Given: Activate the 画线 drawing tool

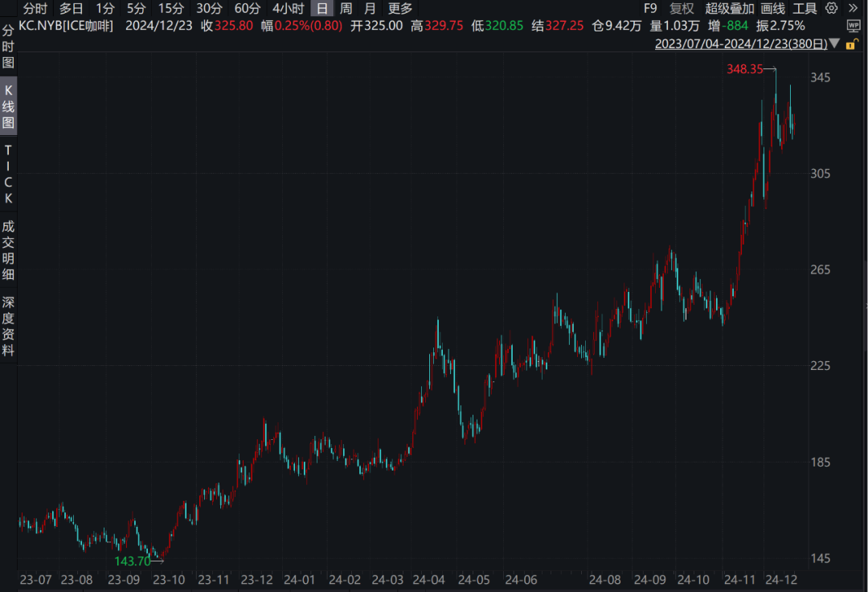Looking at the screenshot, I should 772,9.
